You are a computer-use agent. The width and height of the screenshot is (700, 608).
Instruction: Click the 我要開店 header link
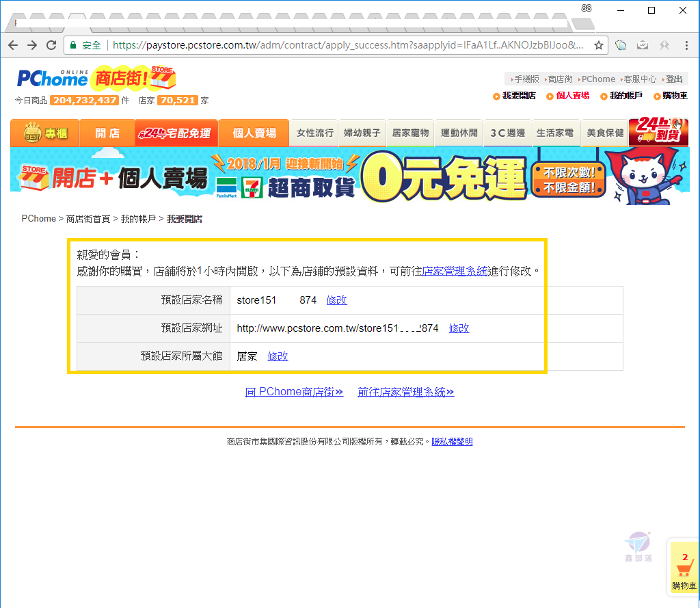pyautogui.click(x=519, y=96)
